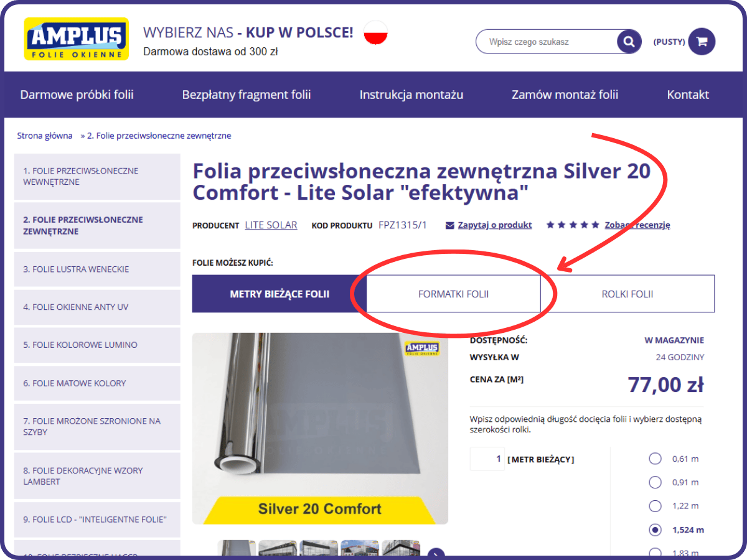Open the shopping cart
Image resolution: width=747 pixels, height=560 pixels.
[x=702, y=41]
